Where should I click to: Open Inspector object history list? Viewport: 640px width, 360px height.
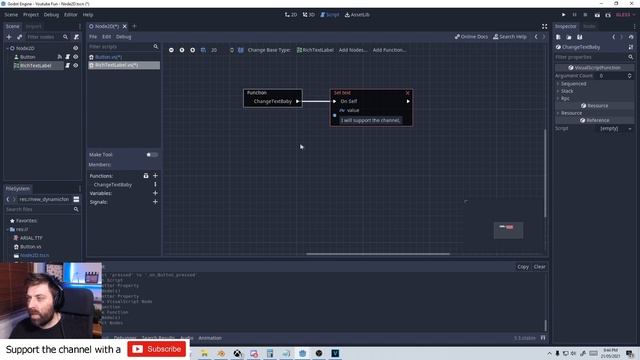pyautogui.click(x=631, y=37)
